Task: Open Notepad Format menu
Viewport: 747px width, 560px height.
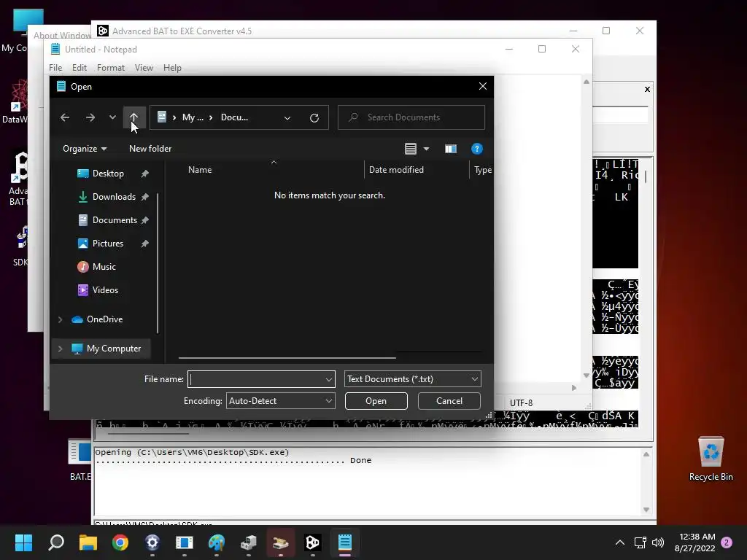Action: (111, 68)
